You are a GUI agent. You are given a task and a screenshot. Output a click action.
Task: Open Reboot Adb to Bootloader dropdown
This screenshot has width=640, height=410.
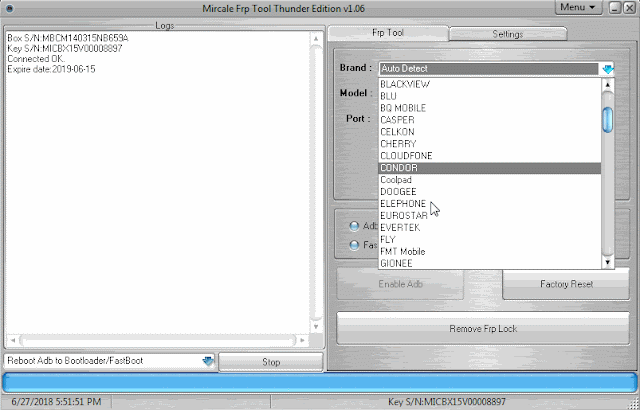[x=208, y=361]
